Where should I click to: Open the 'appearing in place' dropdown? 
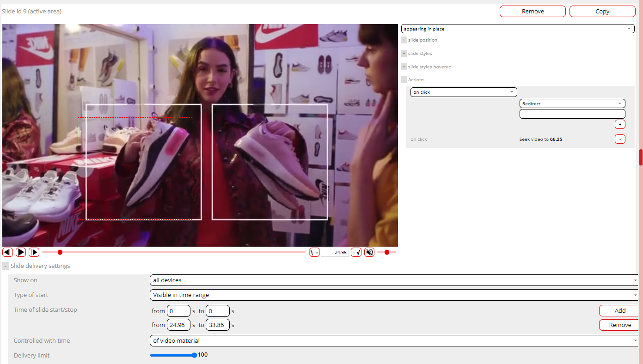click(x=518, y=29)
